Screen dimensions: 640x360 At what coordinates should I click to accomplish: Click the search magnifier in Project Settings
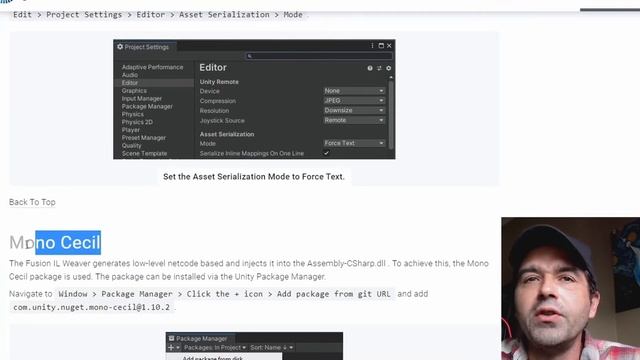tap(250, 56)
